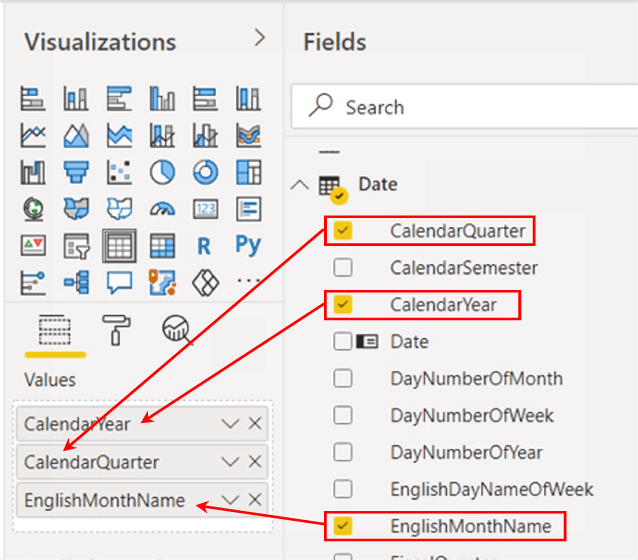
Task: Open the Analytics magnifier tab
Action: pos(177,330)
